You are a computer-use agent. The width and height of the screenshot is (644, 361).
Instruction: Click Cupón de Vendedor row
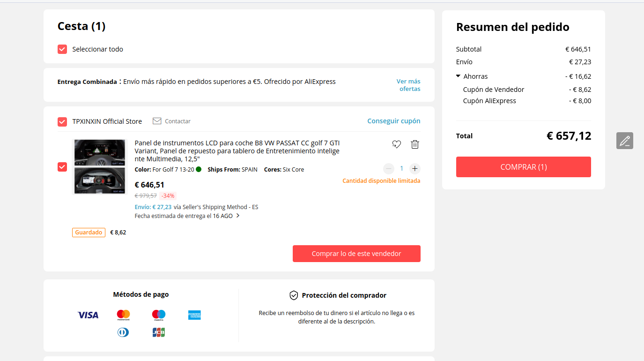pyautogui.click(x=527, y=90)
